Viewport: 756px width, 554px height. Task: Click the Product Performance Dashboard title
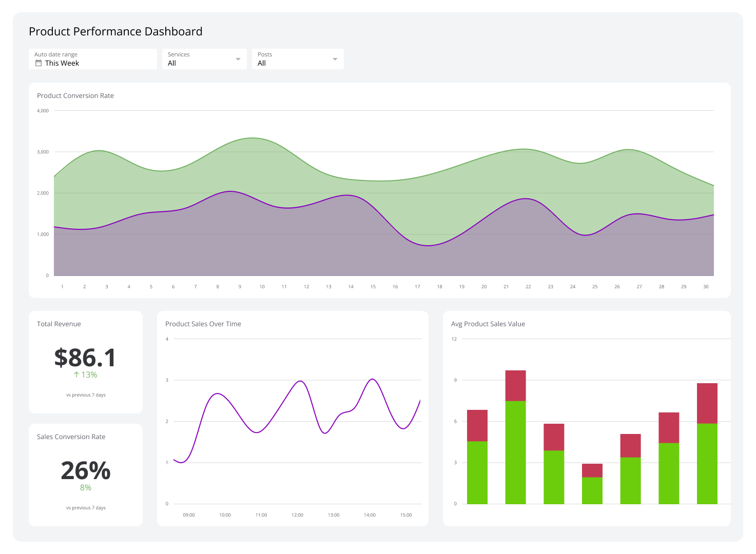(115, 31)
